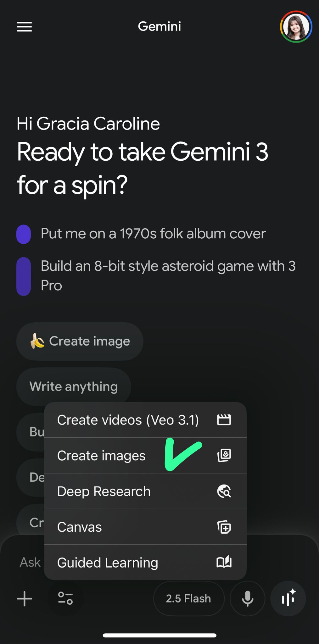
Task: Pick Canvas in the tools menu
Action: tap(80, 527)
